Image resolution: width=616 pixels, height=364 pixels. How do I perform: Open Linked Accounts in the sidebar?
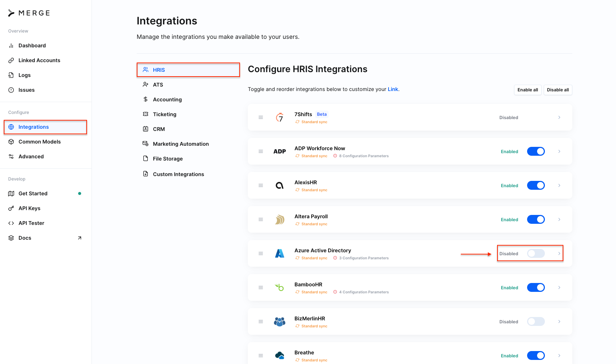click(39, 60)
